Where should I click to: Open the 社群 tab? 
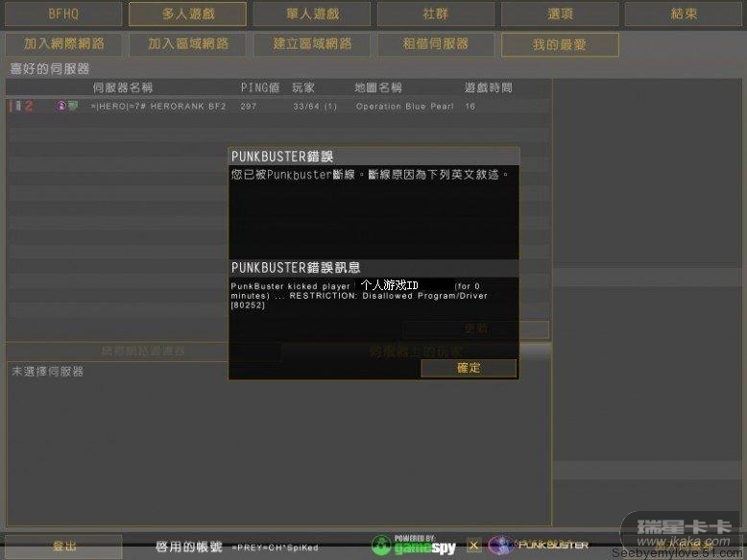point(436,13)
